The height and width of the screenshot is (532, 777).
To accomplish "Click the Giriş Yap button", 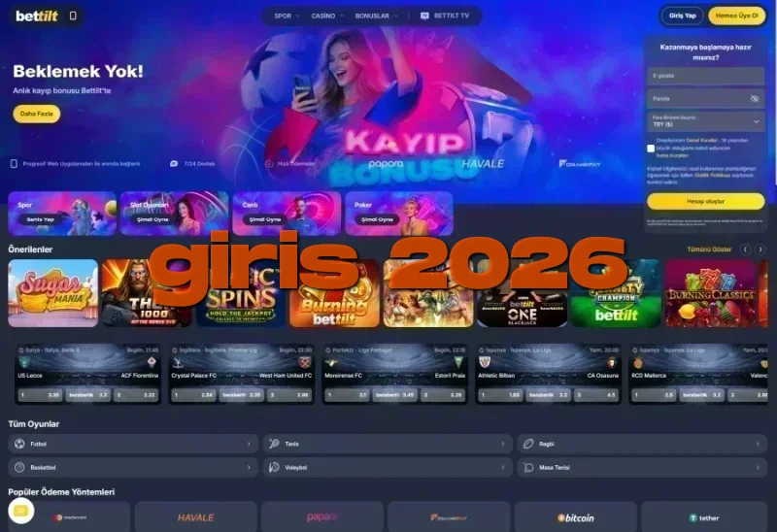I will pyautogui.click(x=683, y=16).
